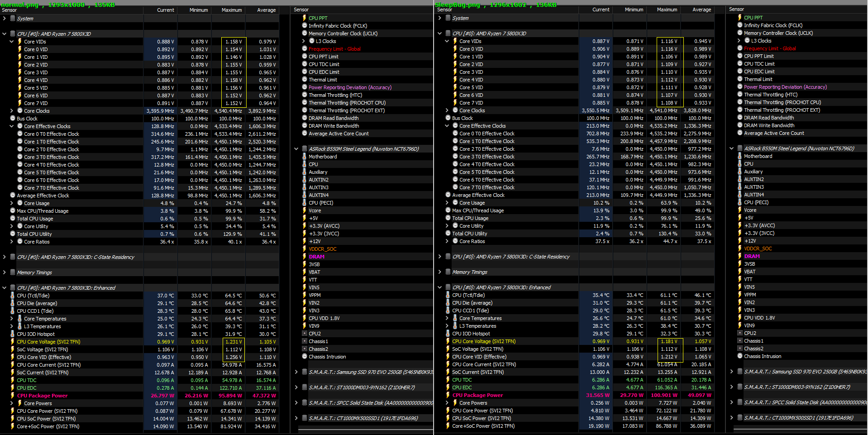This screenshot has height=435, width=868.
Task: Expand S.M.A.R.T. SPCC Solid State Disk in SleepBug.png
Action: pyautogui.click(x=732, y=402)
